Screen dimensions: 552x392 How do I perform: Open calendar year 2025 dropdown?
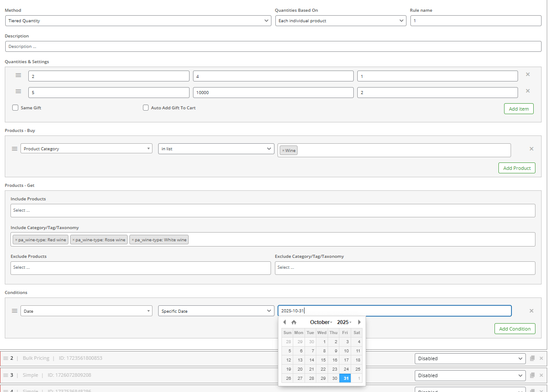click(x=344, y=322)
